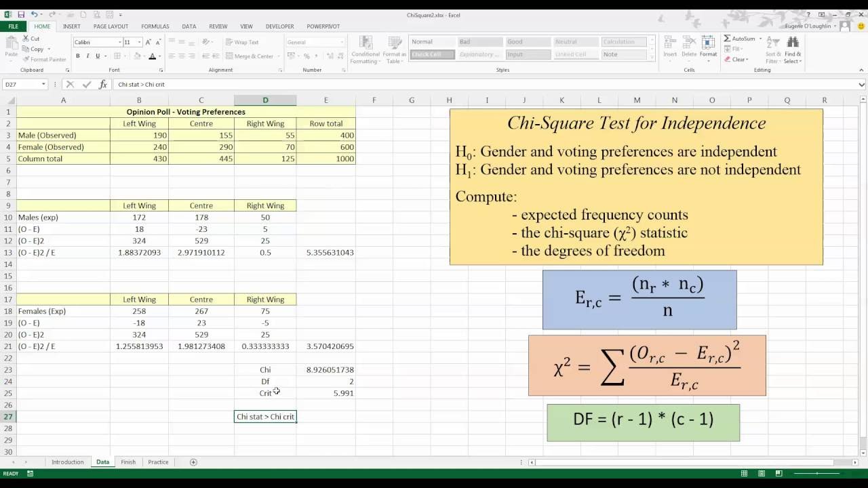Viewport: 868px width, 488px height.
Task: Open the AutoSum dropdown arrow
Action: click(x=760, y=39)
